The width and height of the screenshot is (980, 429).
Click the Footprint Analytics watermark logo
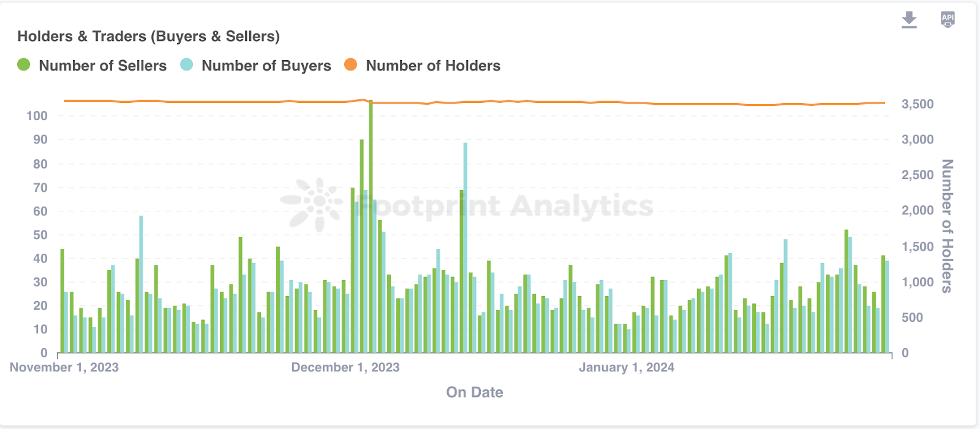point(312,204)
